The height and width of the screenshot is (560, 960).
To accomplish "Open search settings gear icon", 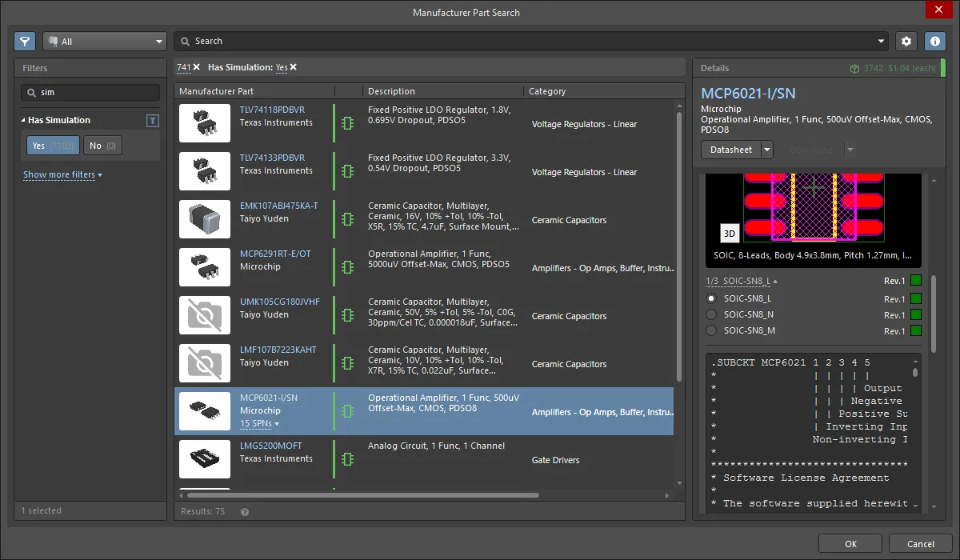I will 906,41.
